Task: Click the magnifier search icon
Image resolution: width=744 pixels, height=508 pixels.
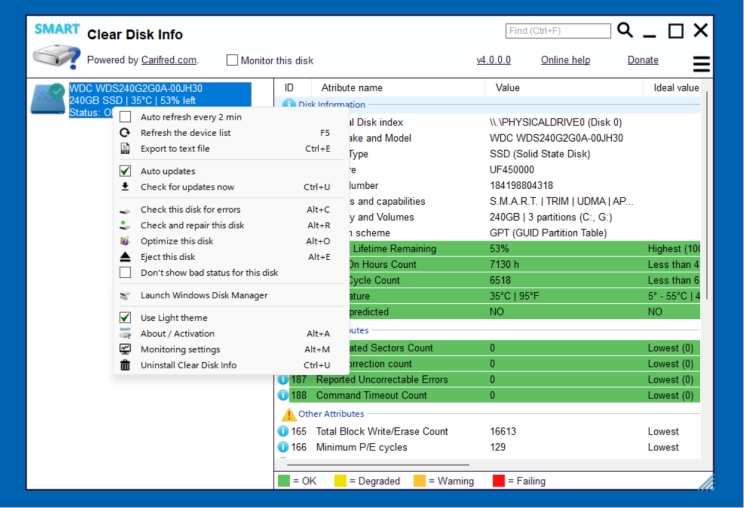Action: pyautogui.click(x=625, y=30)
